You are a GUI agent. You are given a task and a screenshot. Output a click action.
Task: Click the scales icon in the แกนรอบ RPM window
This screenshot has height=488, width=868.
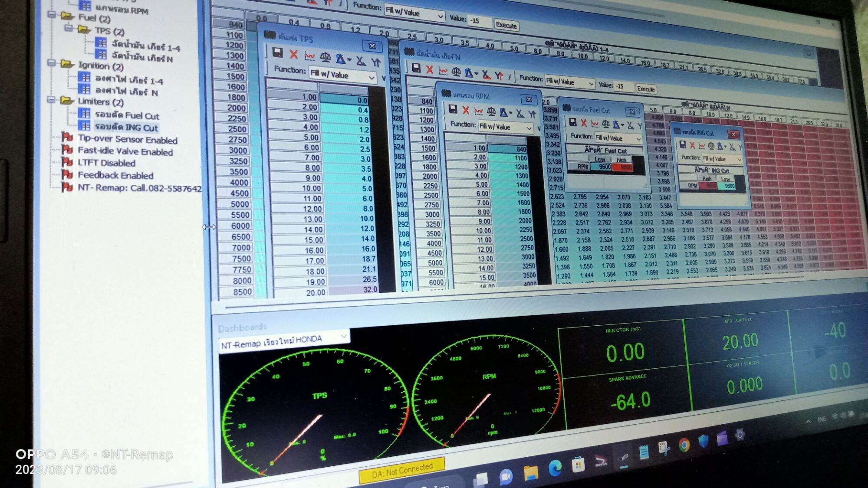pyautogui.click(x=491, y=112)
